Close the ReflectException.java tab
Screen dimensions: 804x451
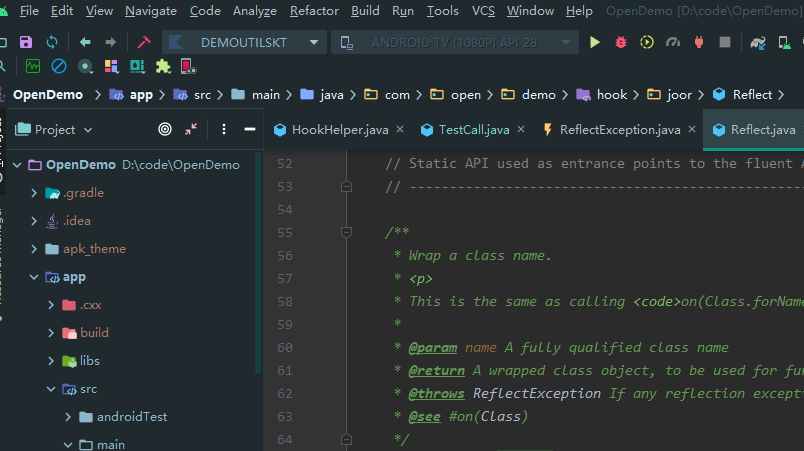(x=692, y=129)
